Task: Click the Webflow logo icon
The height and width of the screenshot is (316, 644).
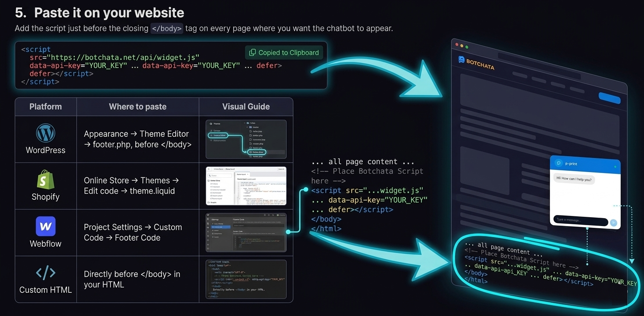Action: pyautogui.click(x=46, y=226)
